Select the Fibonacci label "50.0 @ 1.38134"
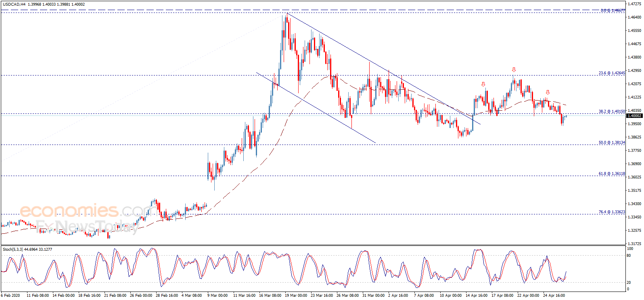The width and height of the screenshot is (644, 300). click(612, 143)
